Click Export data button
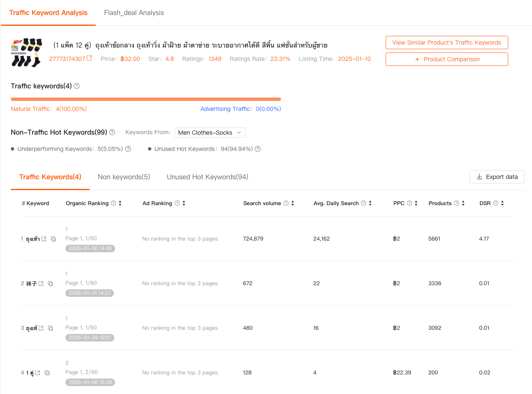532x394 pixels. 497,177
